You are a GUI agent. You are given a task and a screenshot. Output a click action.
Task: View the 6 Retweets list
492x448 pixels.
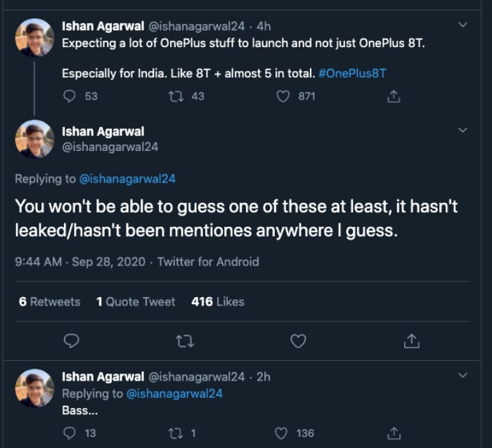pyautogui.click(x=49, y=301)
